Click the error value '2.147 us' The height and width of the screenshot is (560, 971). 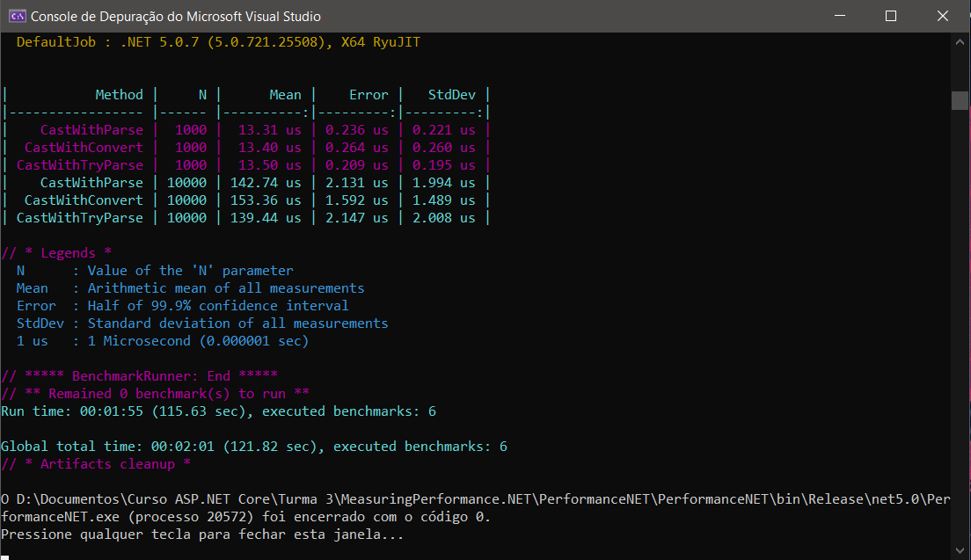point(357,218)
